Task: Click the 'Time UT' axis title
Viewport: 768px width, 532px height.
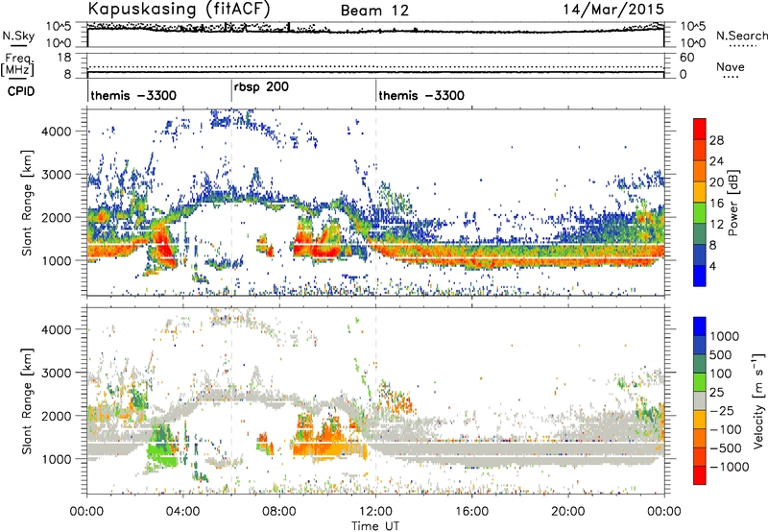Action: click(375, 526)
